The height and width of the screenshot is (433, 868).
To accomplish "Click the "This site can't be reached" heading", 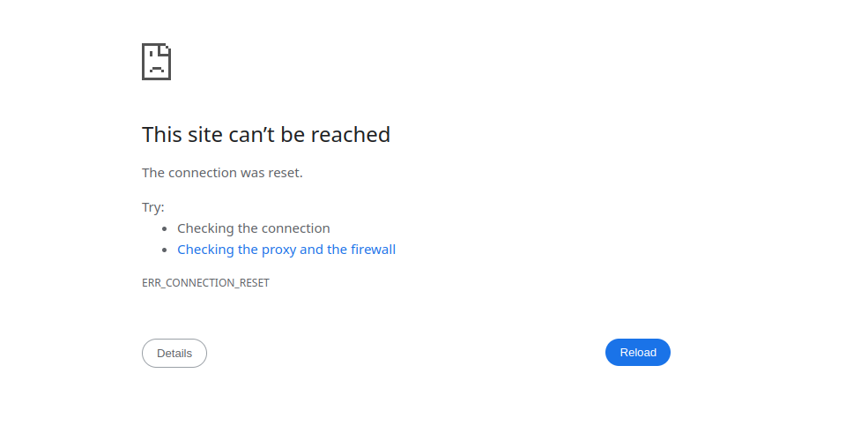I will tap(266, 135).
